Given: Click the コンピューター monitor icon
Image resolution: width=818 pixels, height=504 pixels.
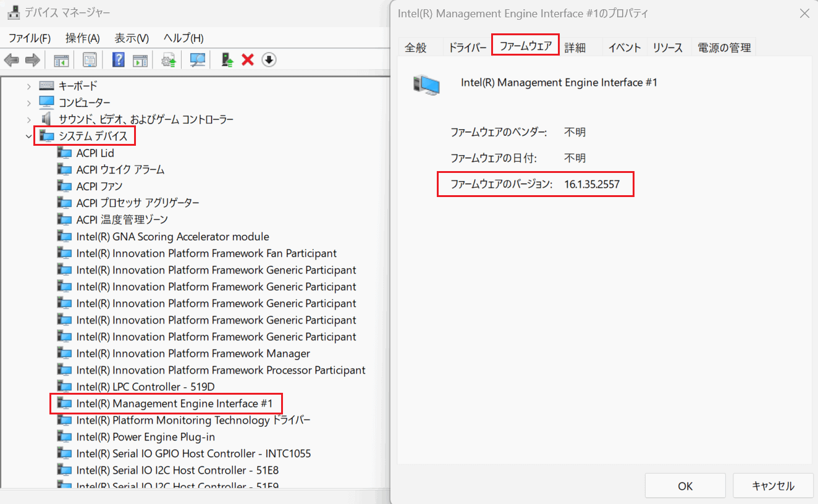Looking at the screenshot, I should coord(46,102).
